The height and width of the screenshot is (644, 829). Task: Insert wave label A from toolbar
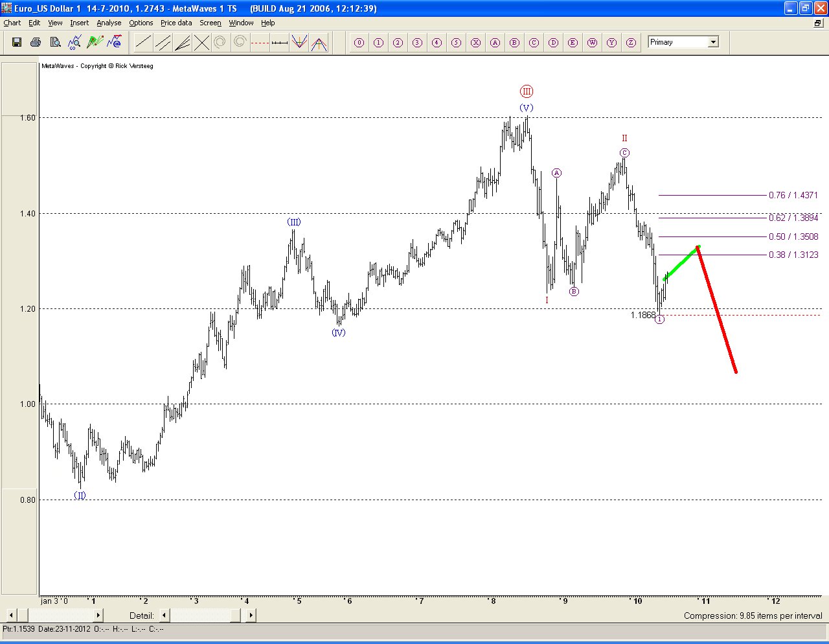(495, 43)
